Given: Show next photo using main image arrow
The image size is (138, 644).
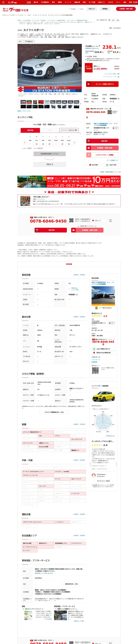Looking at the screenshot, I should click(x=80, y=68).
